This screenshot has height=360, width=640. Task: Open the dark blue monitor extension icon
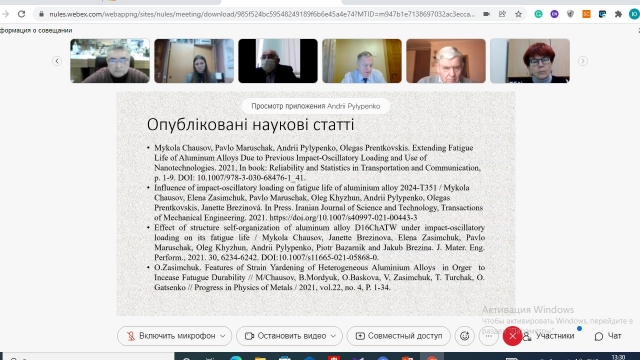602,14
